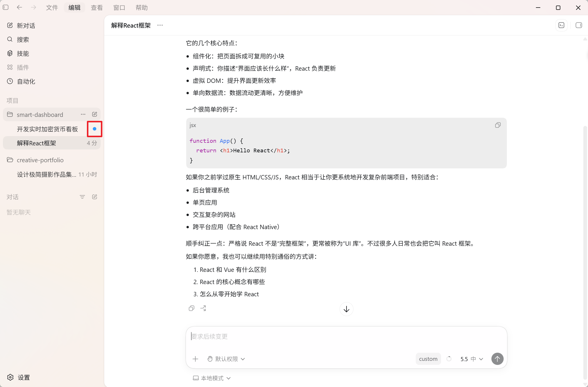Open the 编辑 menu
This screenshot has height=387, width=588.
coord(74,8)
